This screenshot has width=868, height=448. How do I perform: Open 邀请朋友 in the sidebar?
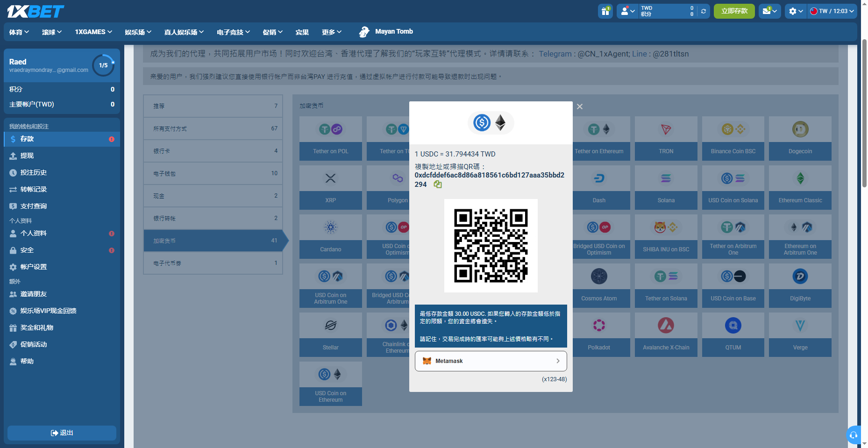click(62, 294)
